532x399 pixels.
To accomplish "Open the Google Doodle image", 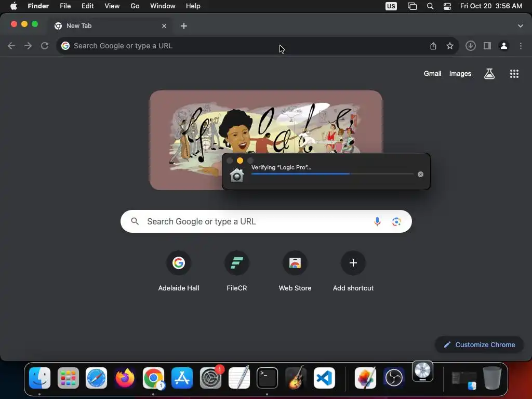I will (266, 140).
